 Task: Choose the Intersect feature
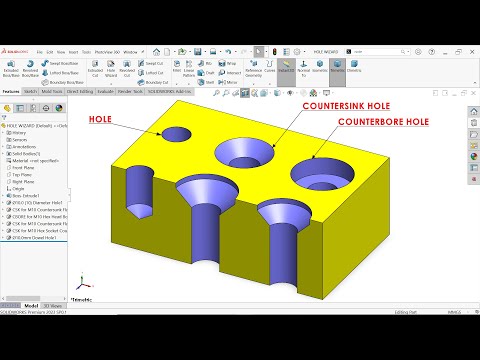click(230, 73)
